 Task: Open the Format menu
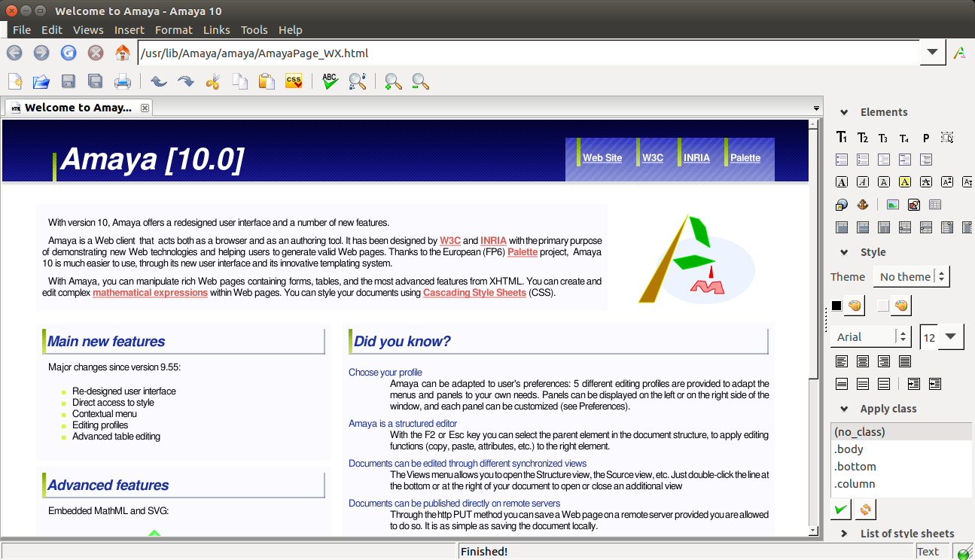click(x=174, y=30)
